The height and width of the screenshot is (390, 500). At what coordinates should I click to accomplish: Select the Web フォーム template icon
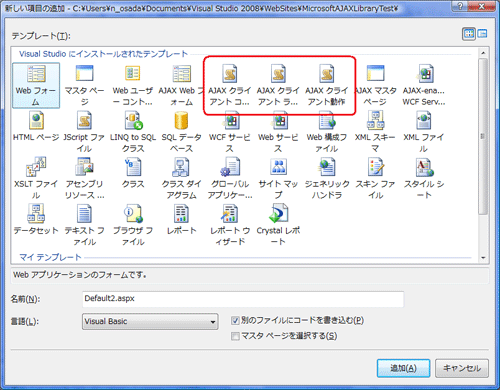tap(36, 85)
